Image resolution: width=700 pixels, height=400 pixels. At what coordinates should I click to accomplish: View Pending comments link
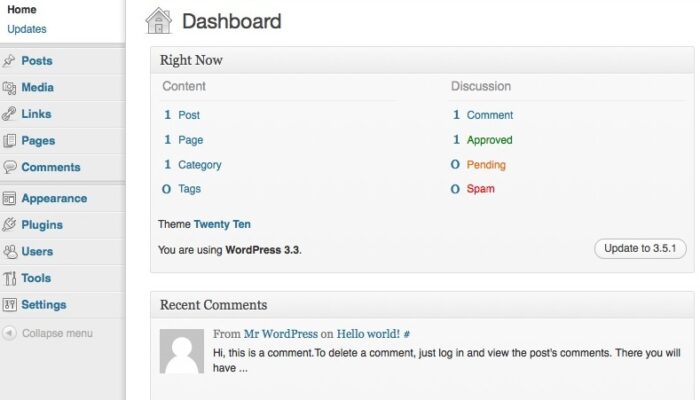pos(486,165)
